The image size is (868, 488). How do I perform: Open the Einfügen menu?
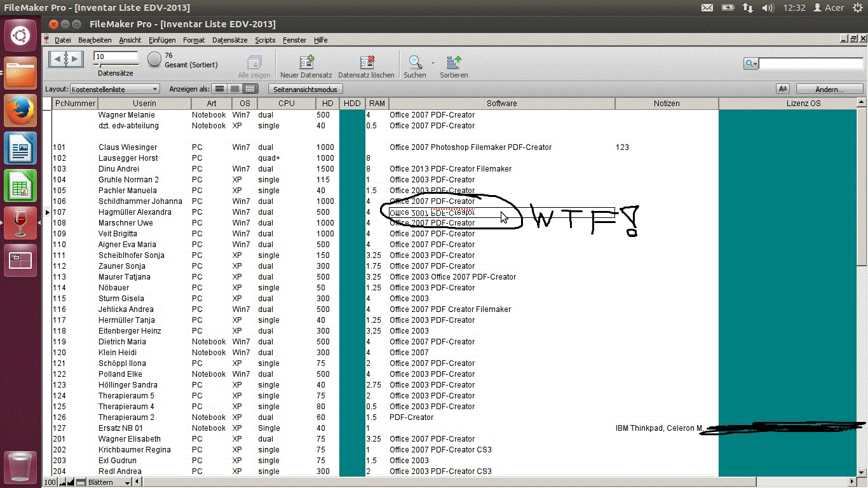(x=162, y=40)
